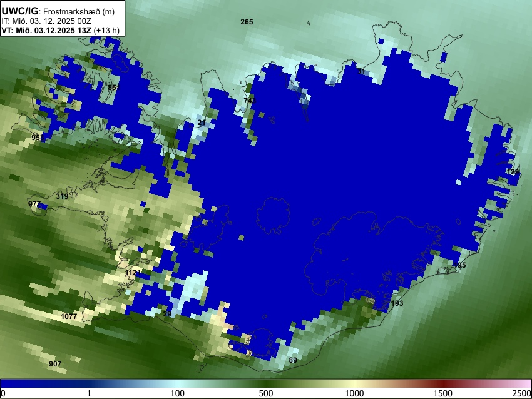Click the color scale label 1500
The image size is (532, 399).
coord(443,393)
